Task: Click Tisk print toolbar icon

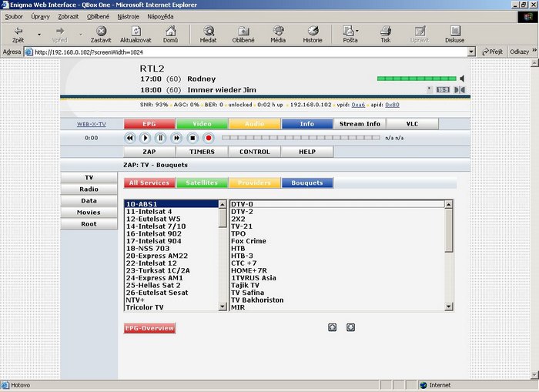Action: [385, 31]
